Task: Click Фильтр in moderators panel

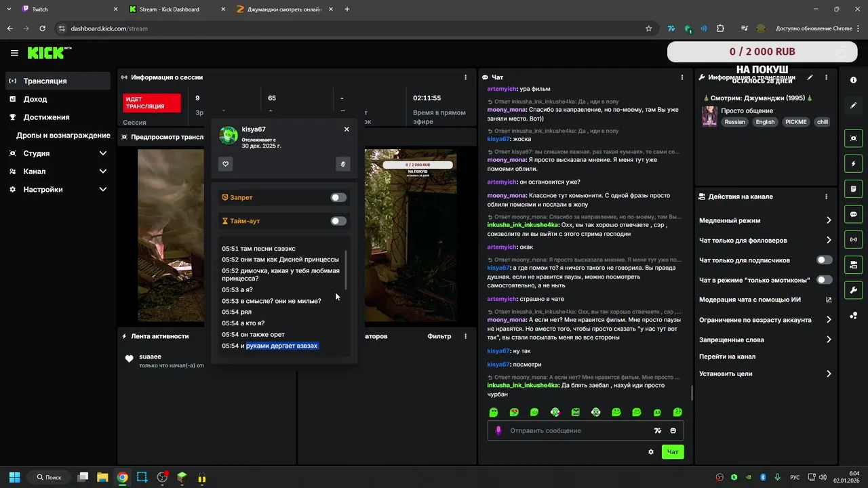Action: [439, 336]
